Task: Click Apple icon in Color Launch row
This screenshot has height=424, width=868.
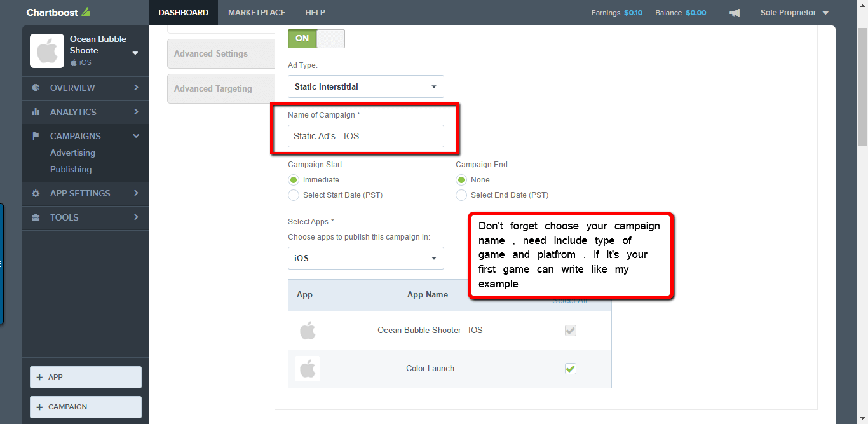Action: click(308, 369)
